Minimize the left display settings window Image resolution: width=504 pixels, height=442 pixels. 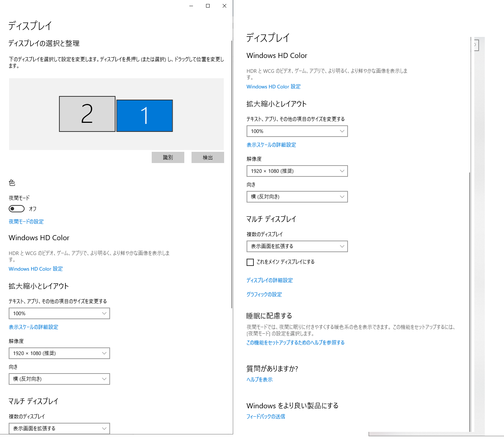coord(191,6)
